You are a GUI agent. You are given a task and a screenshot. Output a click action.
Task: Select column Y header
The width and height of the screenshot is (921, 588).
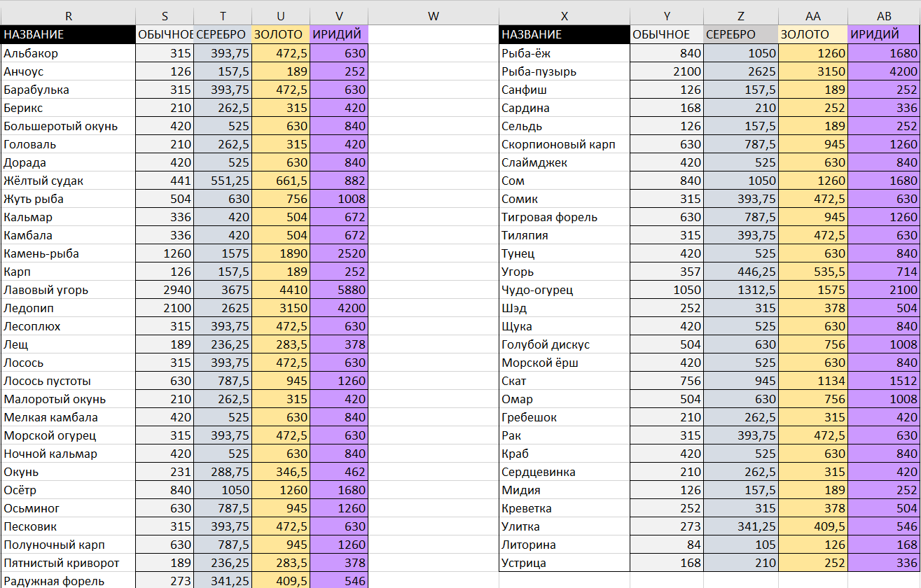pyautogui.click(x=667, y=16)
